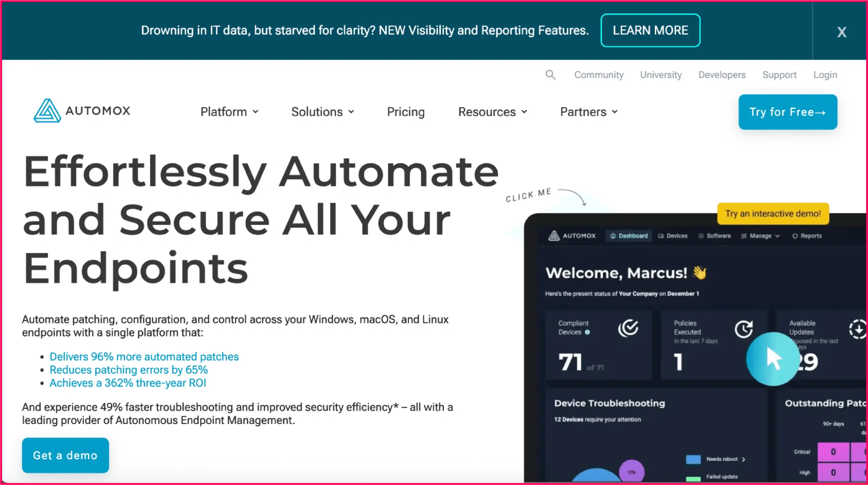Open the Pricing menu item

(x=406, y=112)
